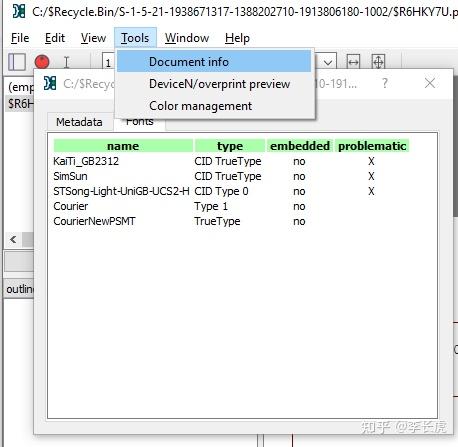The image size is (458, 447).
Task: Click the embedded 'no' for Courier
Action: pos(299,206)
